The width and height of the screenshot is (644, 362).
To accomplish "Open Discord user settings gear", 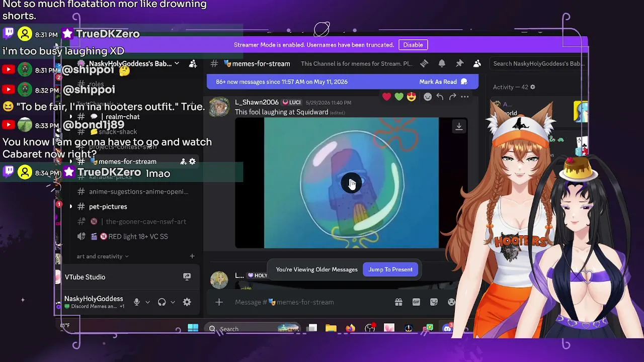I will point(187,302).
